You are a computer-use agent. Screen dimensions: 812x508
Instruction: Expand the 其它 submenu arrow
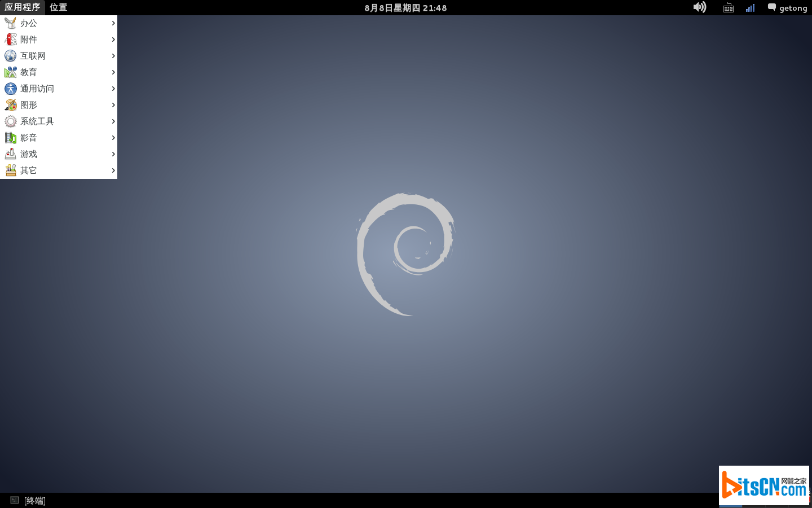point(113,170)
